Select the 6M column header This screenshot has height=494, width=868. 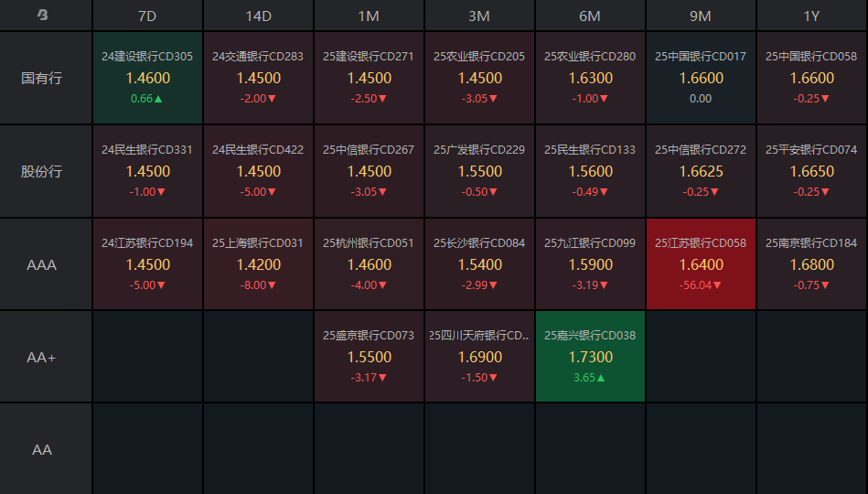point(590,16)
